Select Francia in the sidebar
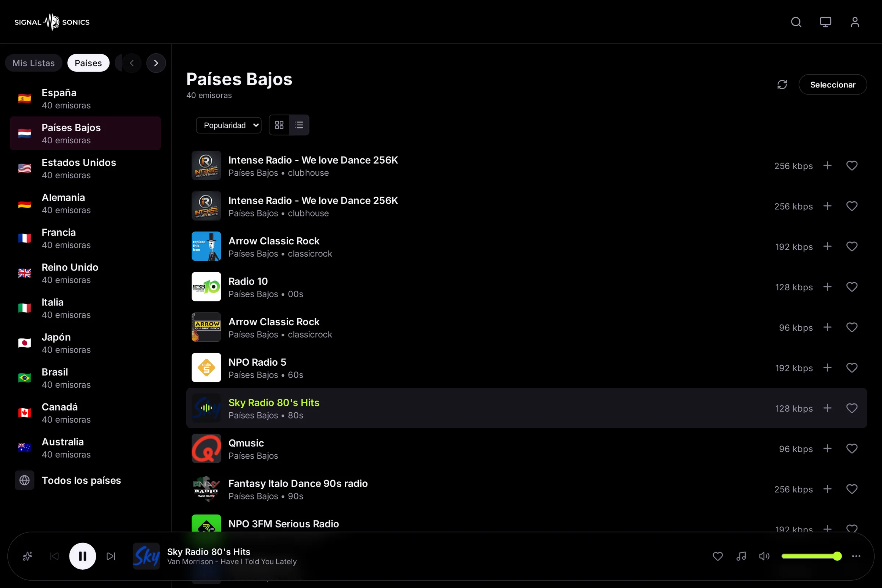882x588 pixels. click(x=86, y=238)
